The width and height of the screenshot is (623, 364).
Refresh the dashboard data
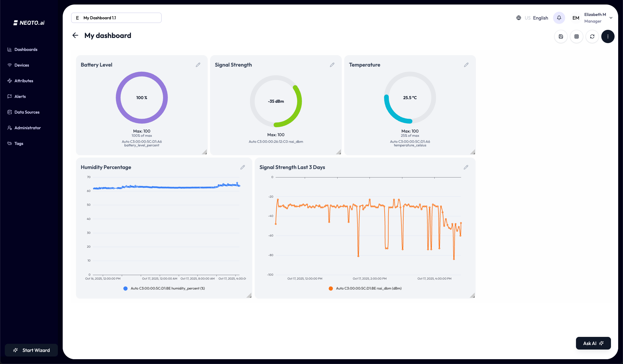click(592, 36)
